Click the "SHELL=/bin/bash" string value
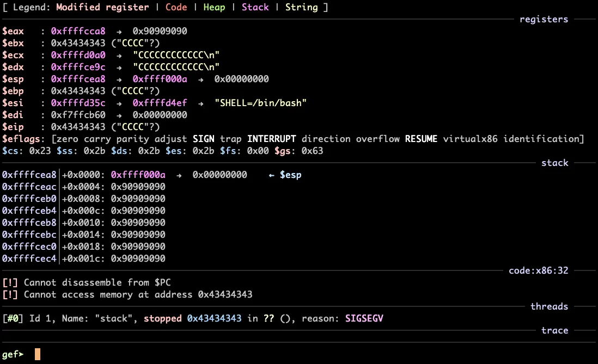Viewport: 598px width, 364px height. pos(260,103)
